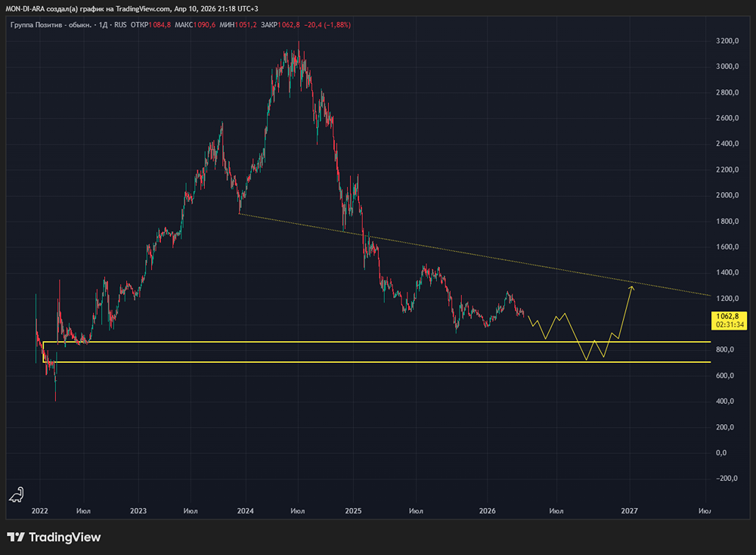Click the opening value 1084,8
This screenshot has height=555, width=756.
tap(160, 25)
